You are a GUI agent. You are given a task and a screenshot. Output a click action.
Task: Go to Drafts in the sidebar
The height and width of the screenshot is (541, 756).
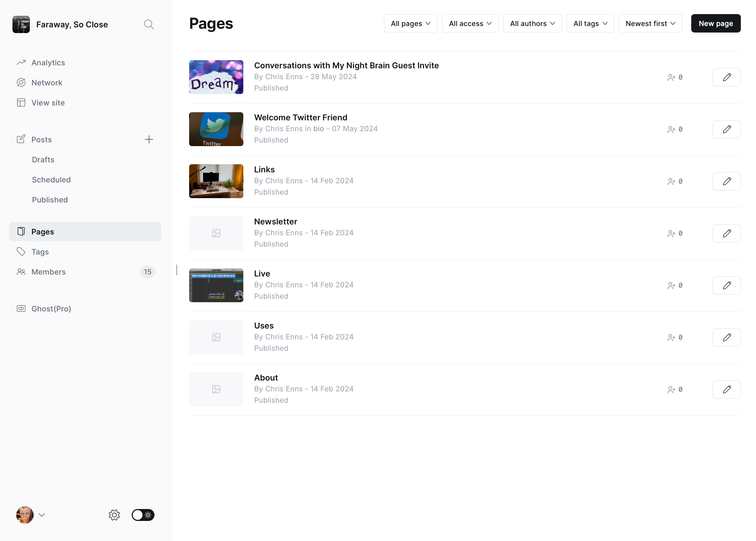(43, 160)
